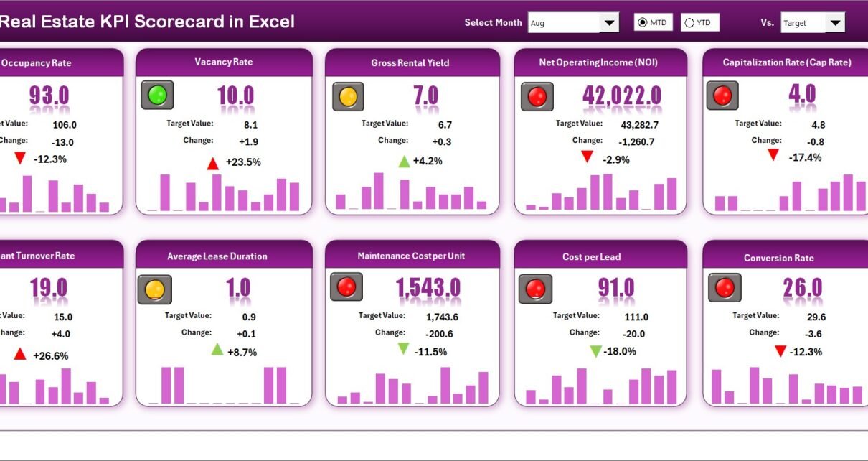Click the red traffic light on Cost per Lead
The width and height of the screenshot is (868, 461).
coord(535,289)
